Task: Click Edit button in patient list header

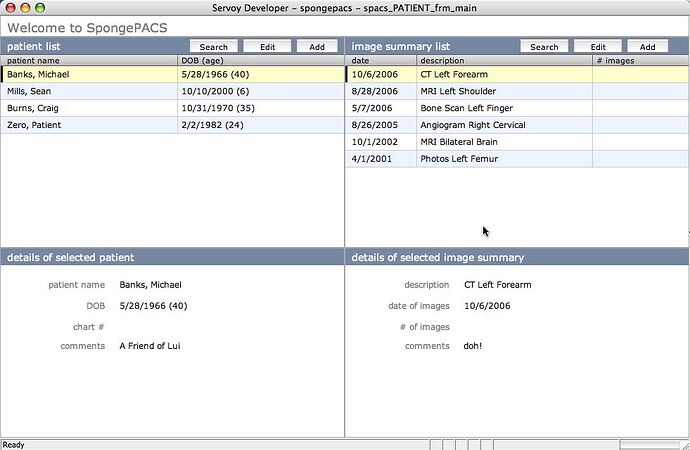Action: pos(267,47)
